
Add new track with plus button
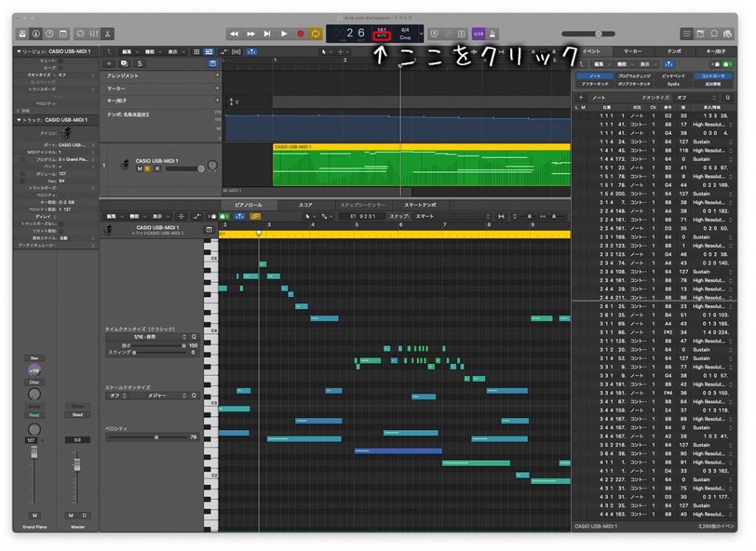pos(109,64)
